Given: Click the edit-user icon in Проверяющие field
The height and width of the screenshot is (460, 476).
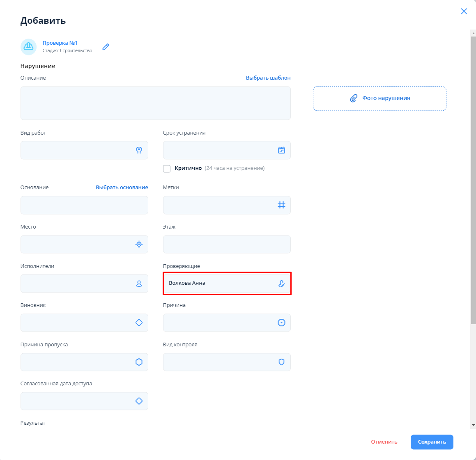Looking at the screenshot, I should pyautogui.click(x=281, y=284).
